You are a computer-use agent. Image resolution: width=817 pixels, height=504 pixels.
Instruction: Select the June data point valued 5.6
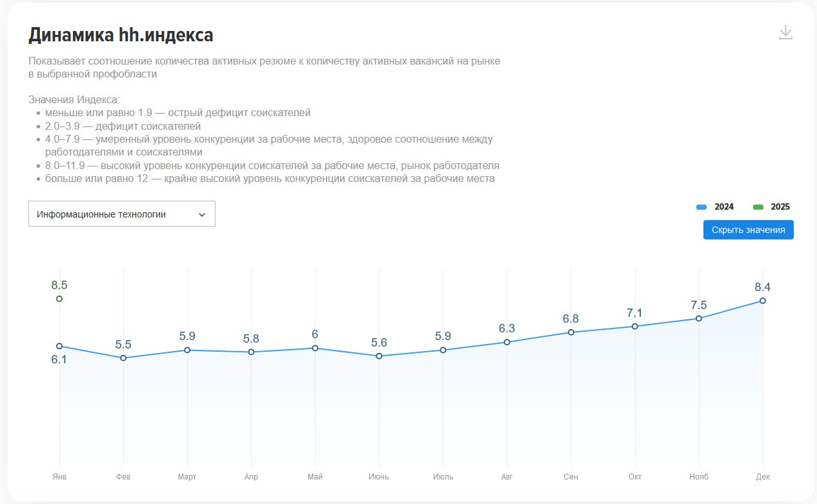click(x=379, y=356)
